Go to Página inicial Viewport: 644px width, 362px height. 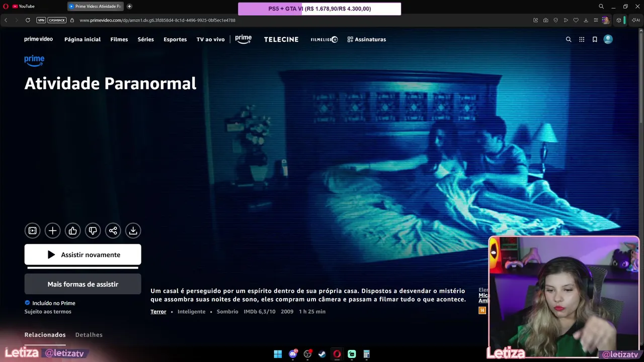[83, 39]
